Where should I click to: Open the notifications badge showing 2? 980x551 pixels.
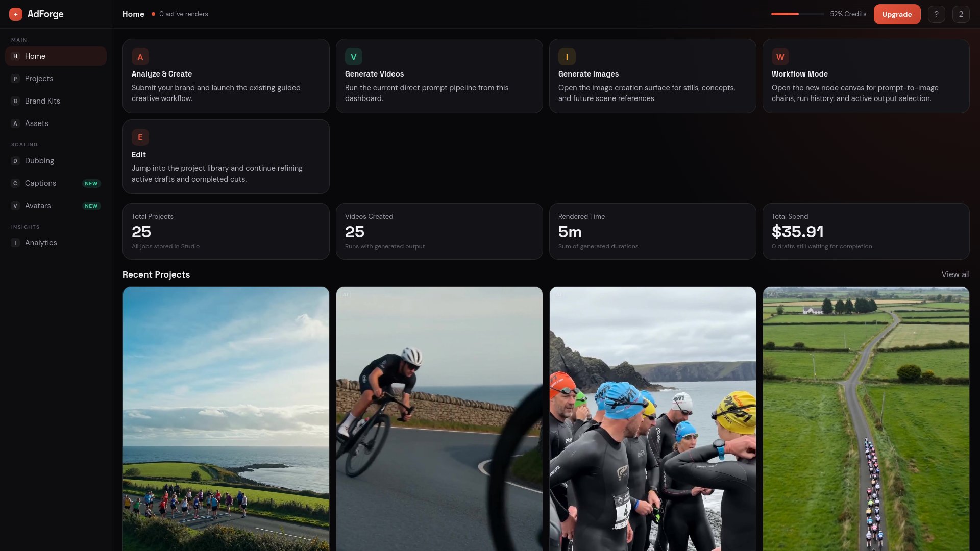coord(961,14)
